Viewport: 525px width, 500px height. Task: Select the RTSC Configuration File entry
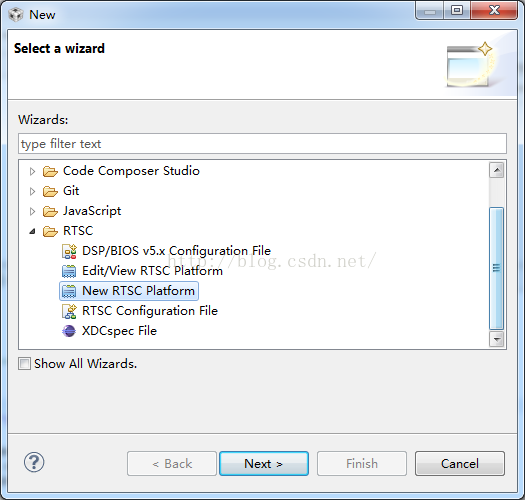[x=140, y=311]
